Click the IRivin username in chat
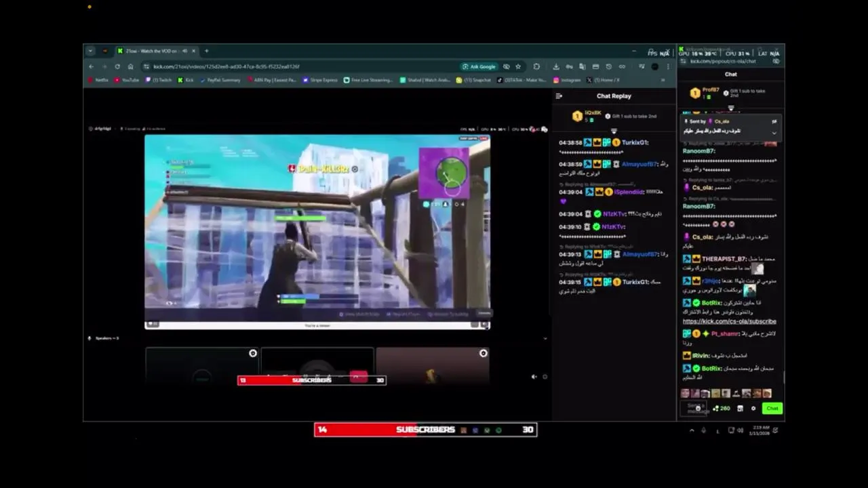The height and width of the screenshot is (488, 868). pos(701,355)
